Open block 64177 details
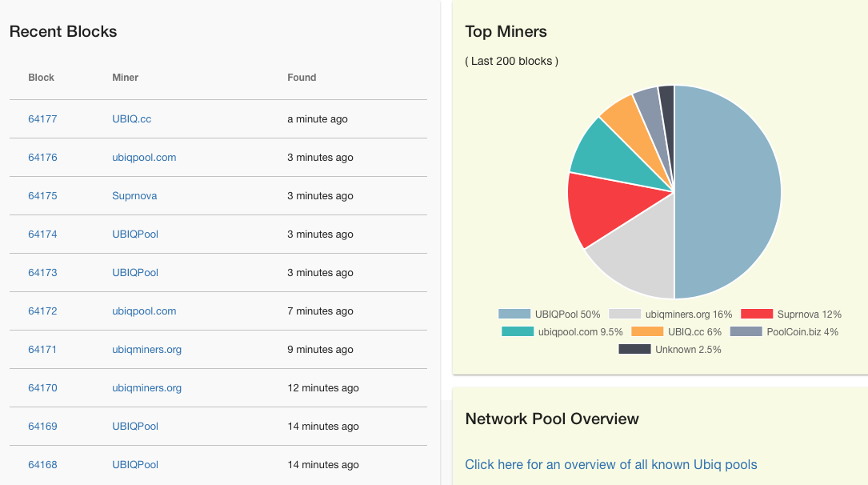 click(42, 119)
